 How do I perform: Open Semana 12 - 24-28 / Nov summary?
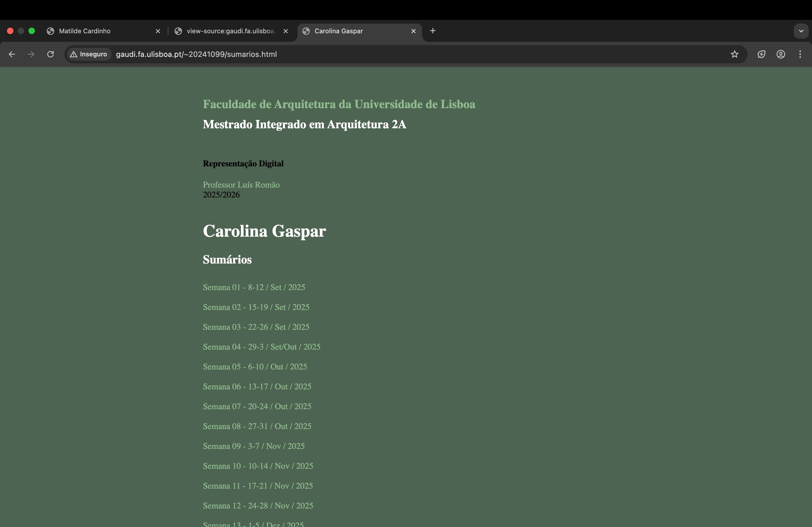tap(258, 506)
